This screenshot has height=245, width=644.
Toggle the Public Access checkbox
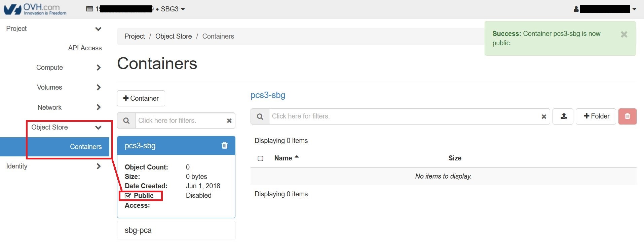128,196
